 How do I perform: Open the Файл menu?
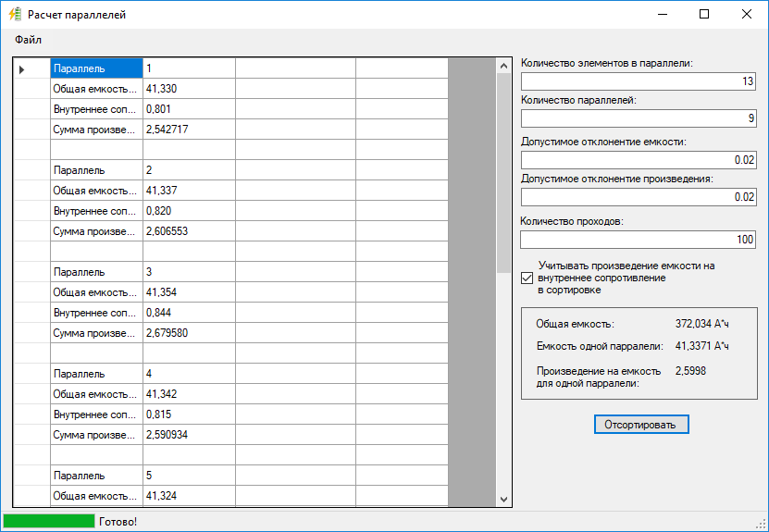[x=28, y=40]
